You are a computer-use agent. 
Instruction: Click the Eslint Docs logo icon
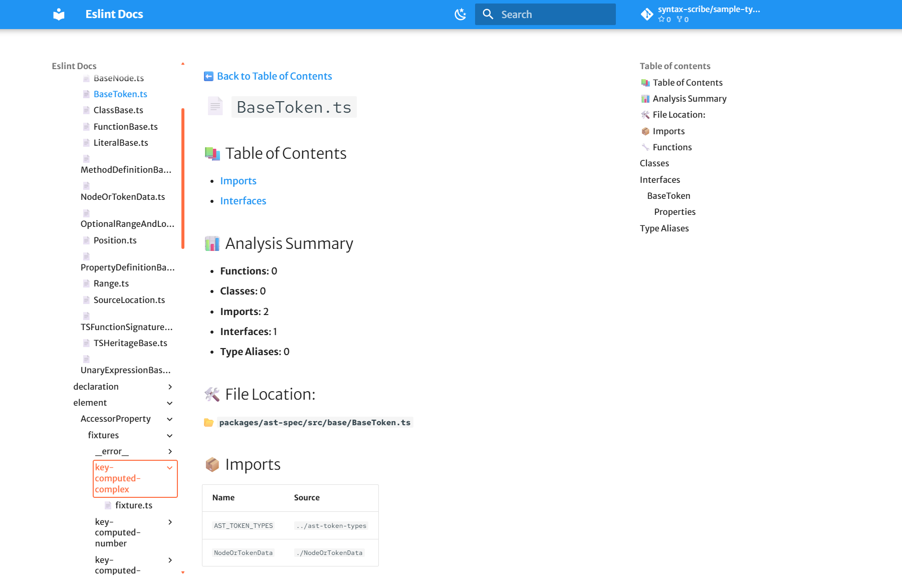(x=59, y=14)
